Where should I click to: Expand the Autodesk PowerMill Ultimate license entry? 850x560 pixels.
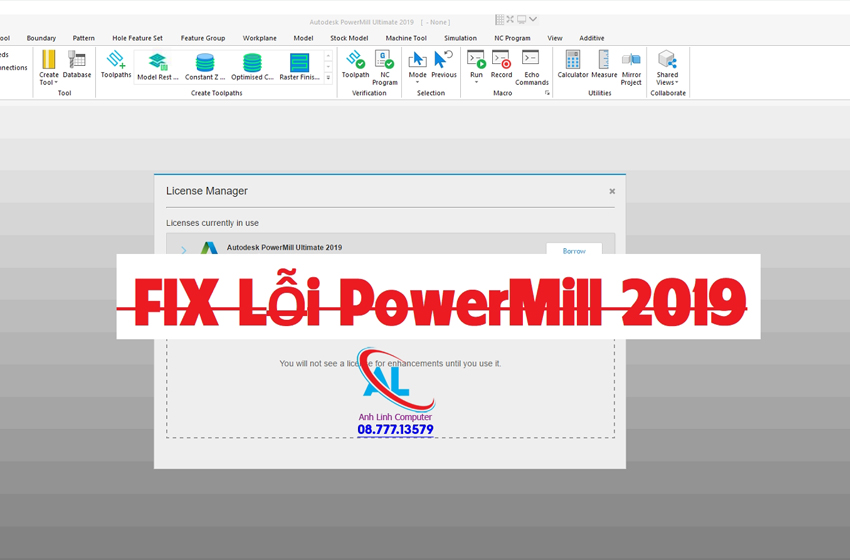click(183, 250)
